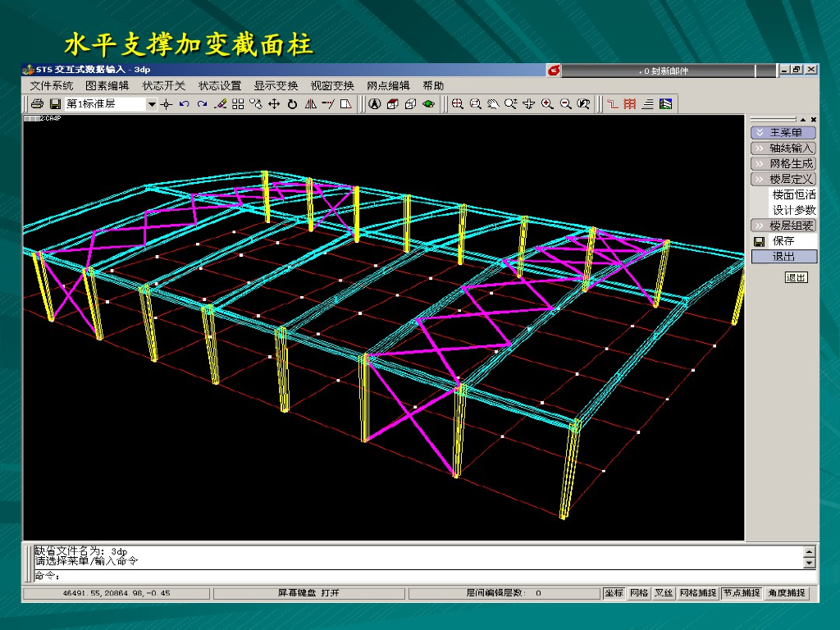This screenshot has height=630, width=840.
Task: Click the Rotate view icon
Action: (x=291, y=104)
